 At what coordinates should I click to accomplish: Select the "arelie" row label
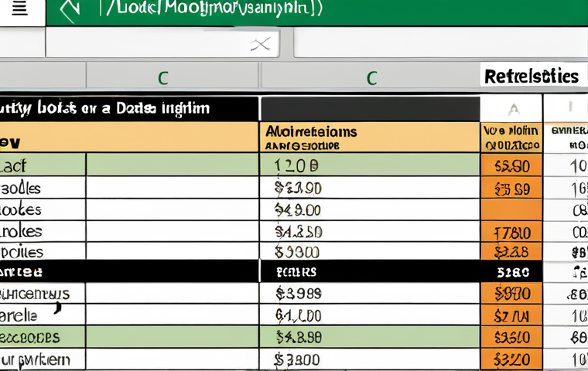[x=19, y=315]
